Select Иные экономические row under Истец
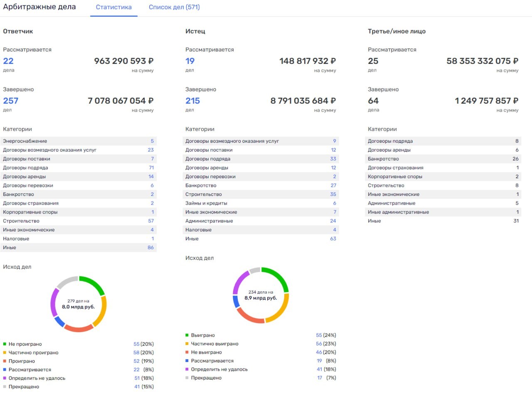 (x=261, y=212)
